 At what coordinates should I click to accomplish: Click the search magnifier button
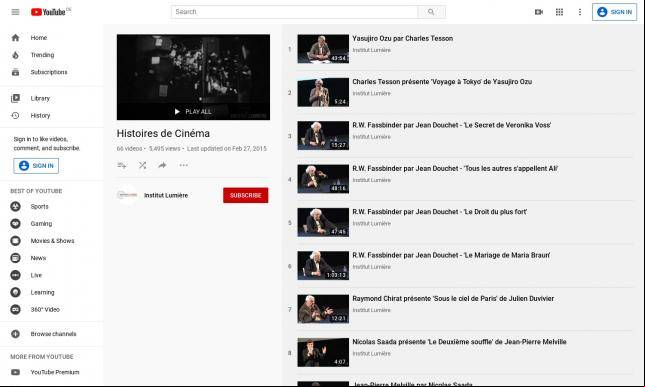click(431, 12)
